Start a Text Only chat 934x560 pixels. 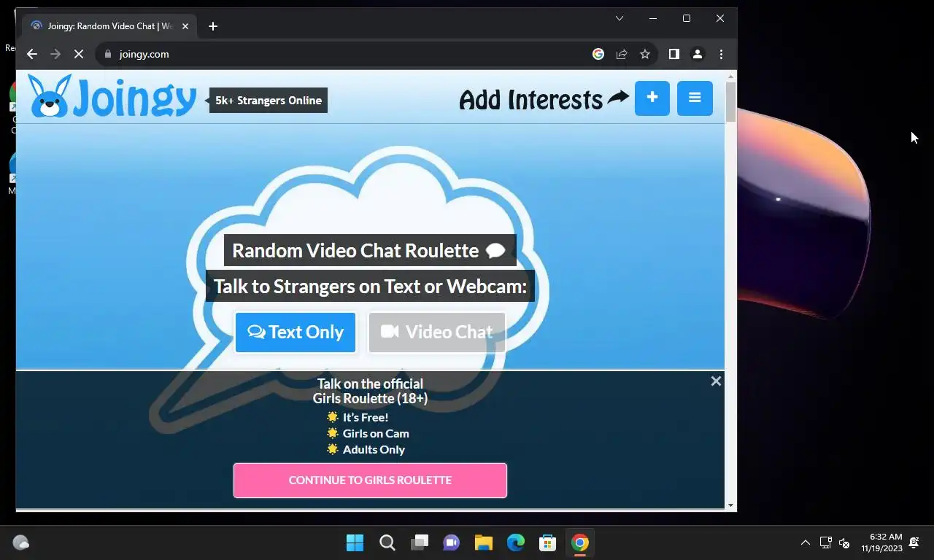point(296,332)
